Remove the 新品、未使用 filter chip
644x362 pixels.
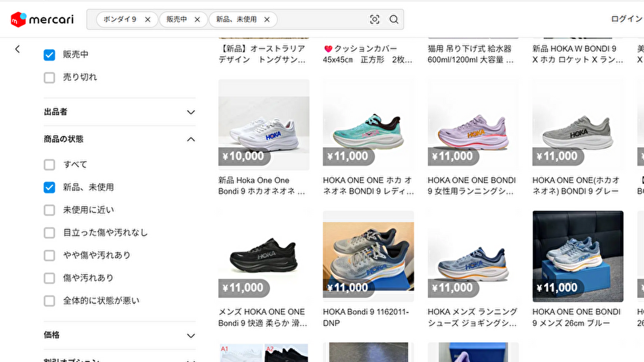tap(267, 20)
